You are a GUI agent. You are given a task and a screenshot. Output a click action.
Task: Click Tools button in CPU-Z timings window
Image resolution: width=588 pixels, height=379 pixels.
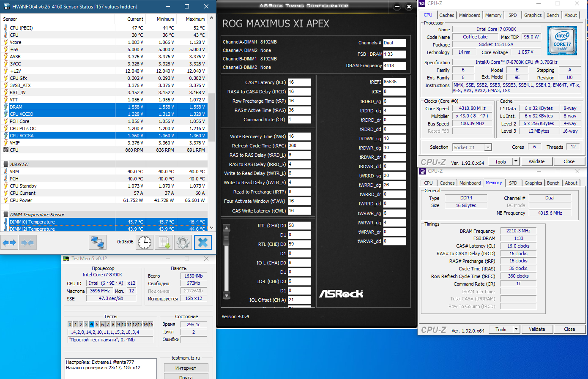point(501,329)
